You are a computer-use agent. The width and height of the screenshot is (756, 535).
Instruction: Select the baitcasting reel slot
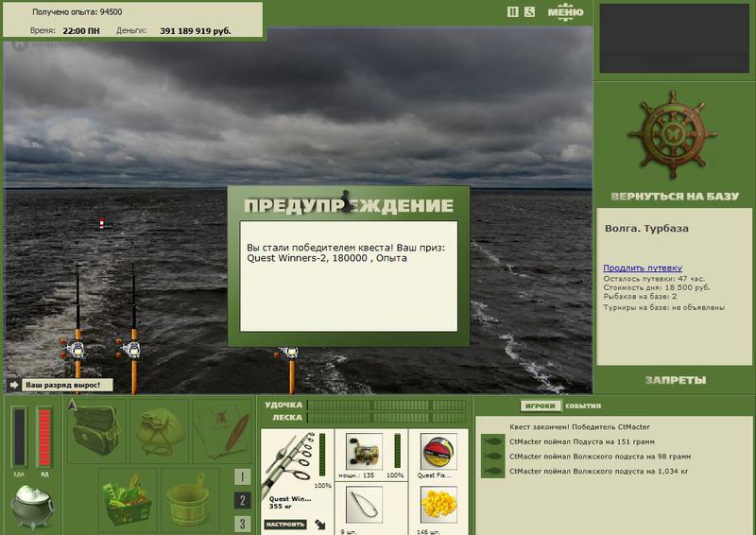click(365, 452)
